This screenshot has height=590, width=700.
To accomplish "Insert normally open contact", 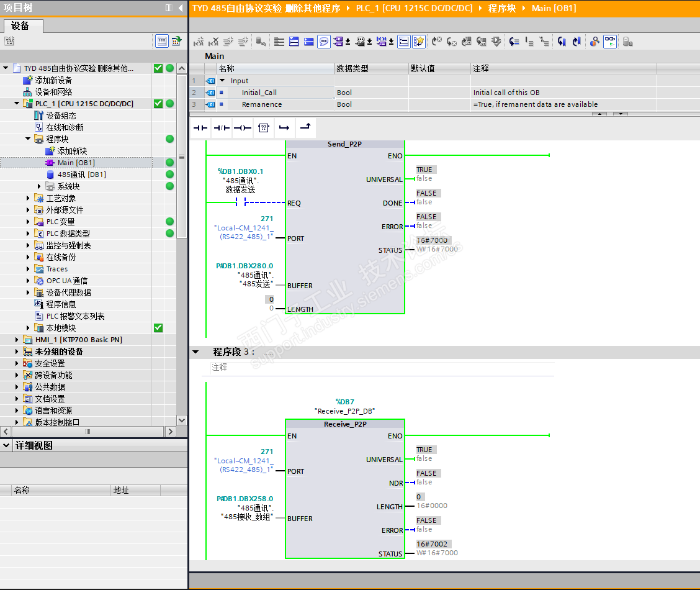I will (200, 128).
